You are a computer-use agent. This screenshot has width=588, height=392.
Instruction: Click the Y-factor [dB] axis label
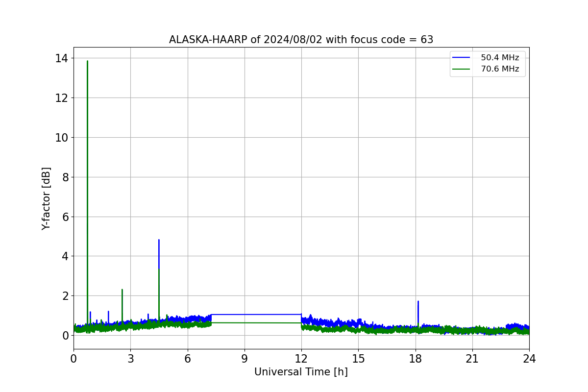point(46,198)
